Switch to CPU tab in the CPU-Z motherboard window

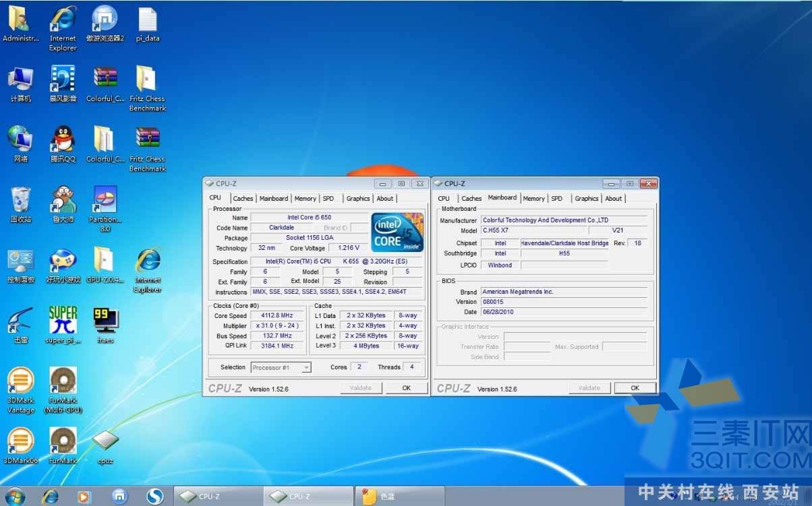[444, 198]
